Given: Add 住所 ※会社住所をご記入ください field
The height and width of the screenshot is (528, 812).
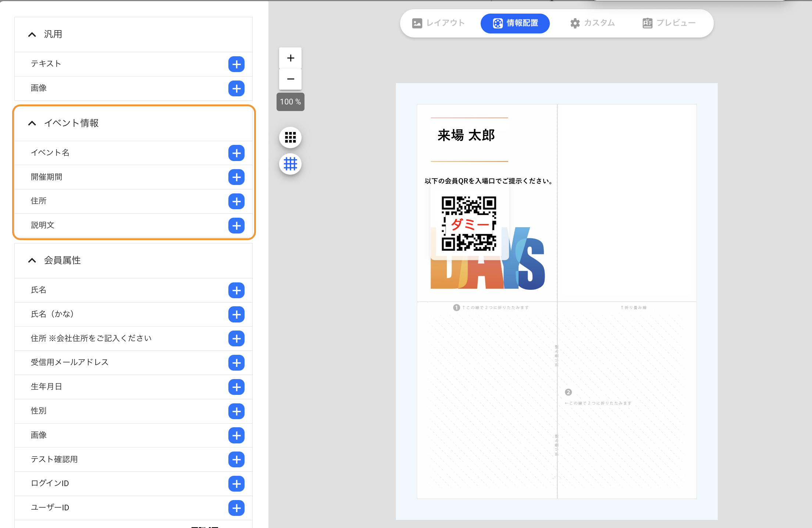Looking at the screenshot, I should (x=236, y=339).
